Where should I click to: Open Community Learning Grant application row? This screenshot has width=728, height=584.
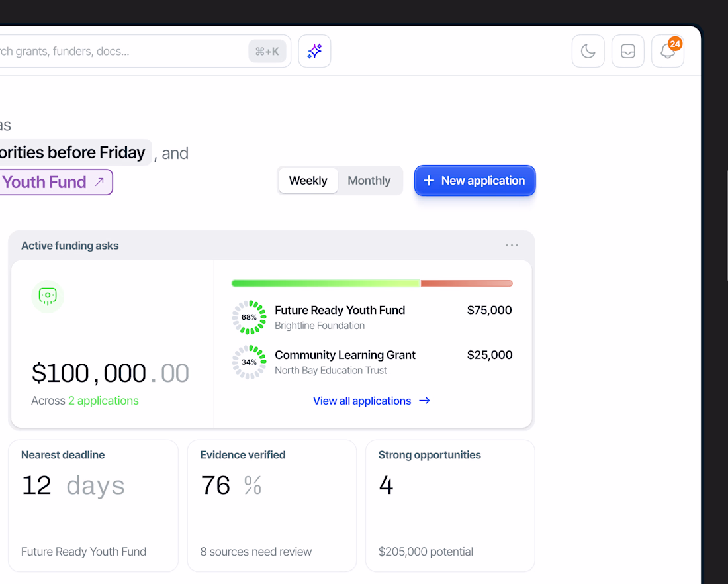pos(372,362)
